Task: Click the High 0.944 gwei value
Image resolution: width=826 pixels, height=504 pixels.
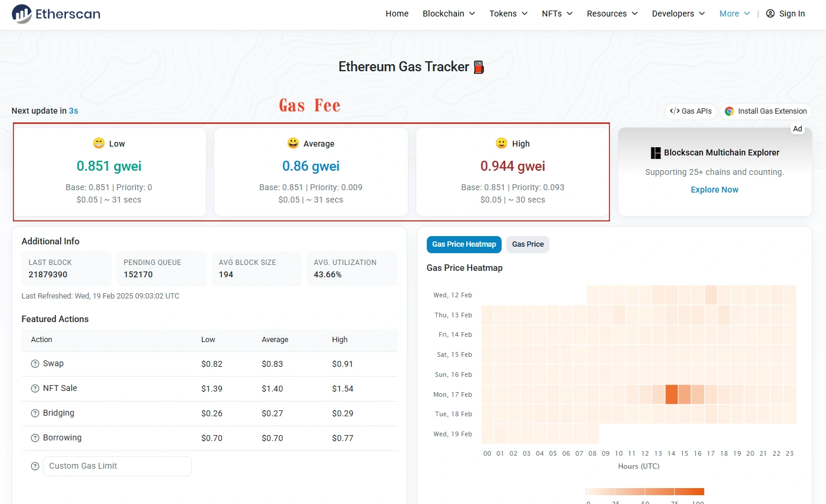Action: pyautogui.click(x=513, y=166)
